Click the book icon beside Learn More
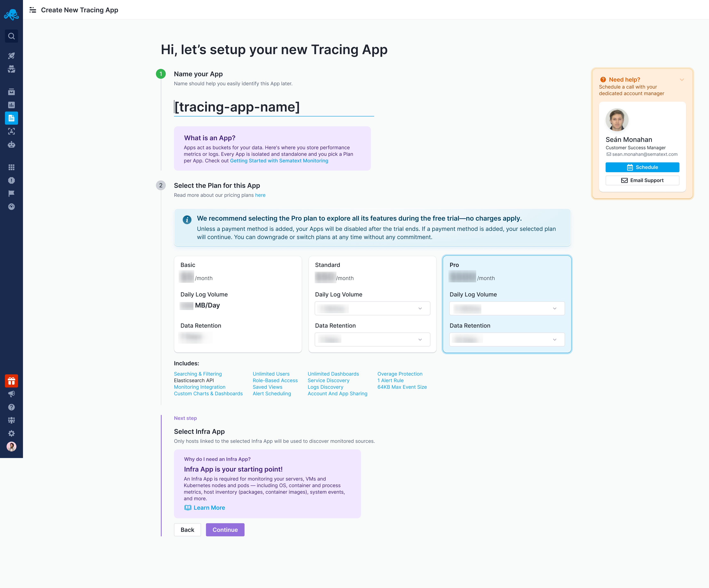Screen dimensions: 709x588 [x=188, y=508]
